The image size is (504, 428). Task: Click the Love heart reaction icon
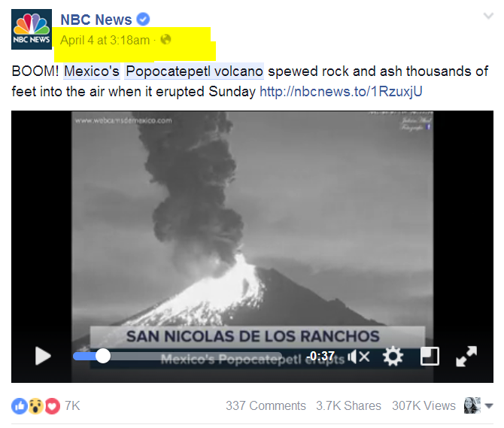pos(53,406)
